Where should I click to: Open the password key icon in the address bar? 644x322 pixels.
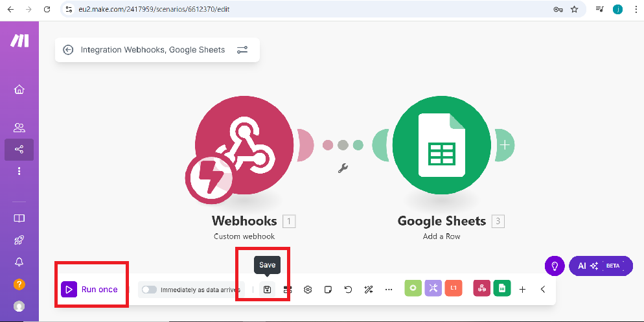pyautogui.click(x=558, y=10)
